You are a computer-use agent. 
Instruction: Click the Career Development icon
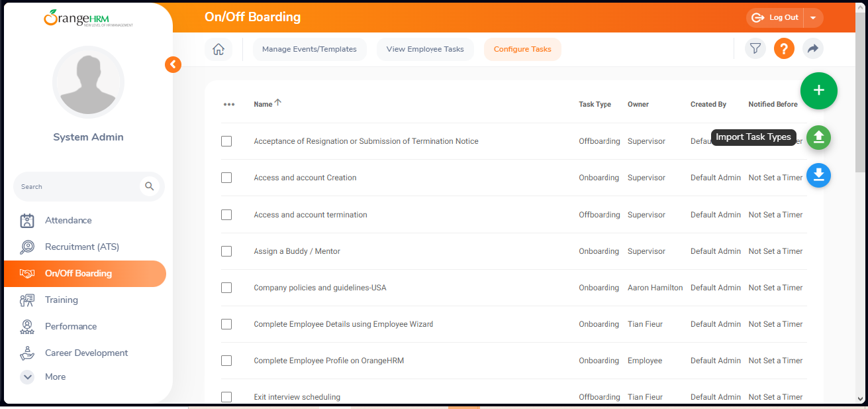(x=27, y=353)
